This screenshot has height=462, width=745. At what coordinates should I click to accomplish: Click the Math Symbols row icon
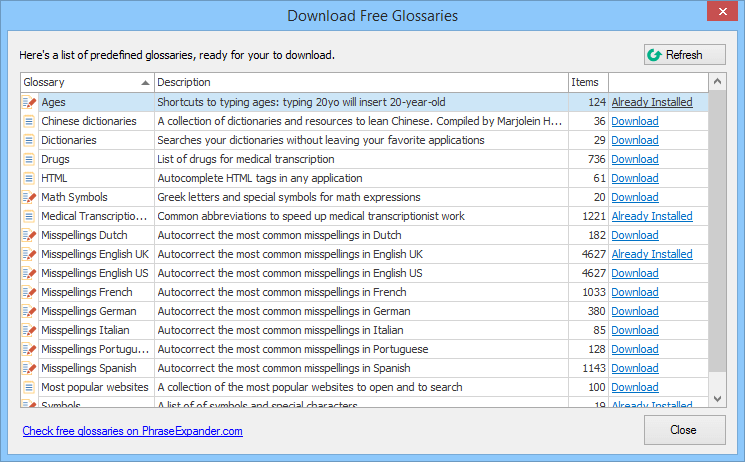click(29, 197)
